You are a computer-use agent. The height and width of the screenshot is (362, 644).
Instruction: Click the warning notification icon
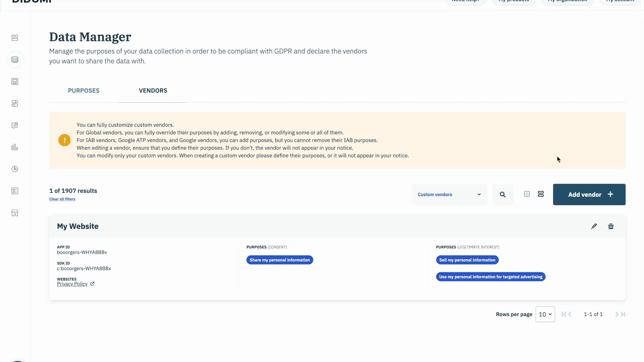(65, 140)
